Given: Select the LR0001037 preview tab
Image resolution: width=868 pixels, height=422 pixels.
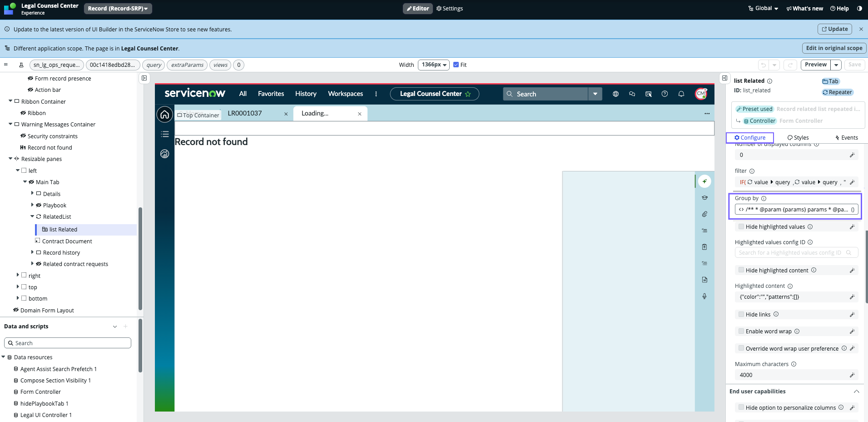Looking at the screenshot, I should pyautogui.click(x=245, y=113).
